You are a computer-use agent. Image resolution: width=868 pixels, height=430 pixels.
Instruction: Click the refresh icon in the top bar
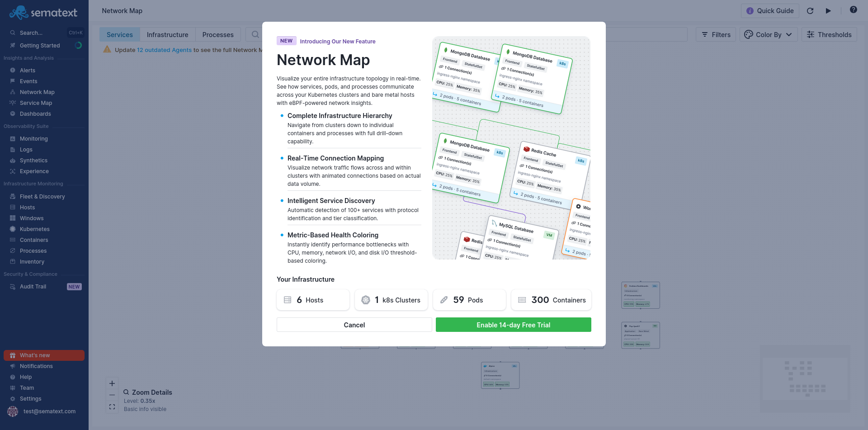click(x=811, y=11)
